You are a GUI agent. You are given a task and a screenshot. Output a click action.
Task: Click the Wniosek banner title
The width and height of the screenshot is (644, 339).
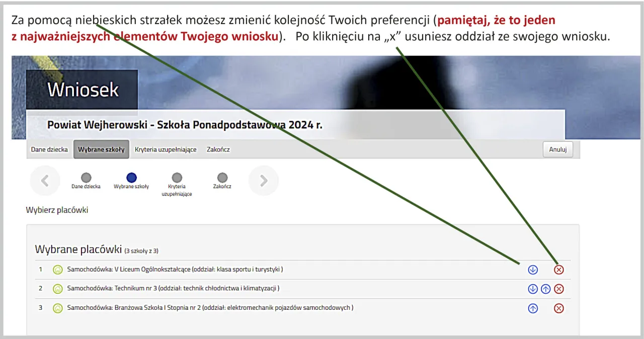[x=83, y=90]
